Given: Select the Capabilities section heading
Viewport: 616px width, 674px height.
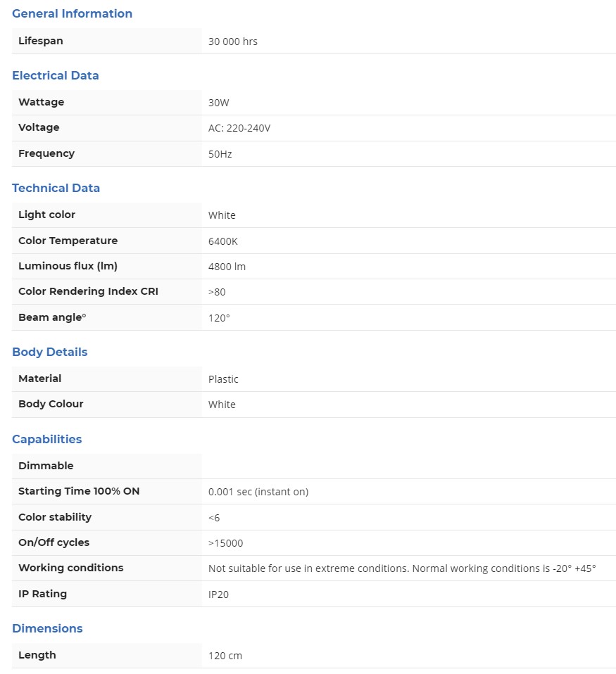Looking at the screenshot, I should (x=47, y=439).
